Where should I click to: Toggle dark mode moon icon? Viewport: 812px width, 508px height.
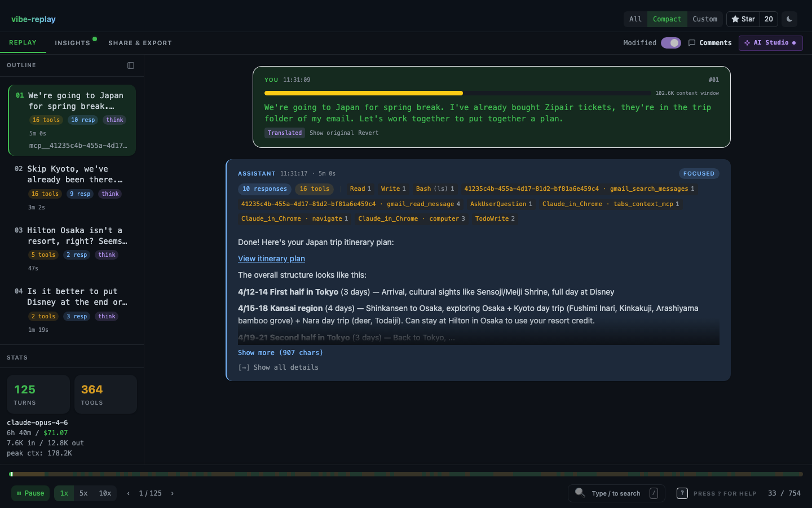tap(789, 19)
